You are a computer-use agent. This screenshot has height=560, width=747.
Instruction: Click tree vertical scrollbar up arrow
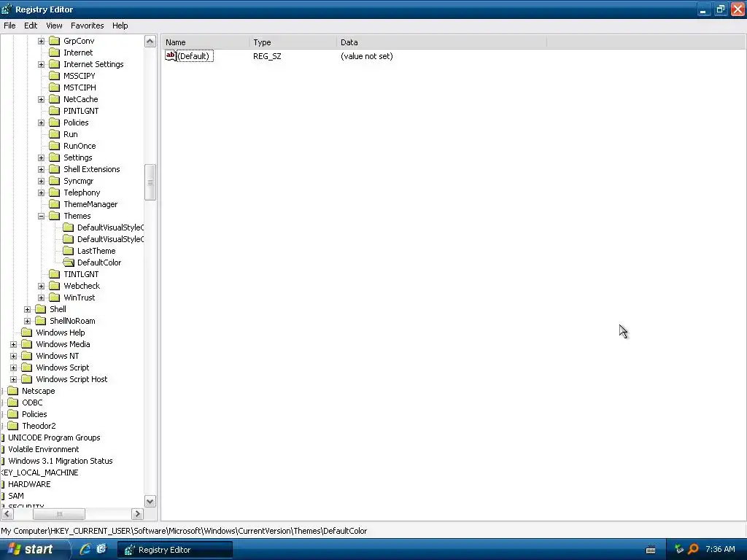(x=150, y=42)
